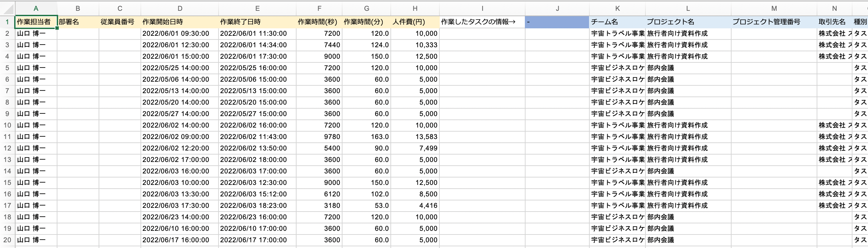Select the プロジェクト管理番号 header cell
This screenshot has height=248, width=868.
coord(774,22)
